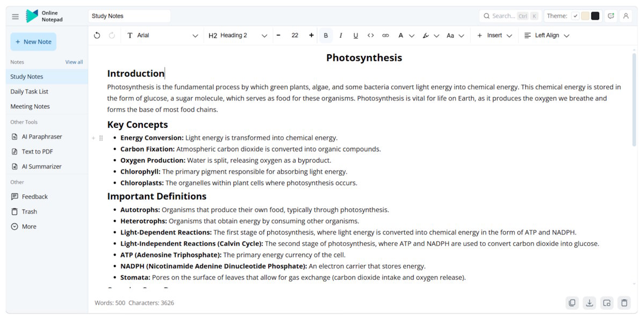
Task: Edit the Study Notes title field
Action: coord(129,16)
